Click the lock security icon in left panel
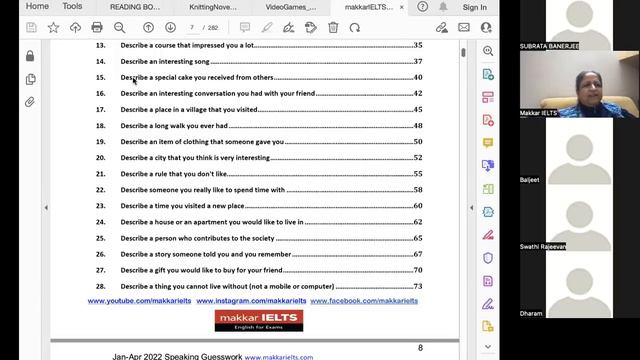Screen dimensions: 640x360 pos(30,56)
